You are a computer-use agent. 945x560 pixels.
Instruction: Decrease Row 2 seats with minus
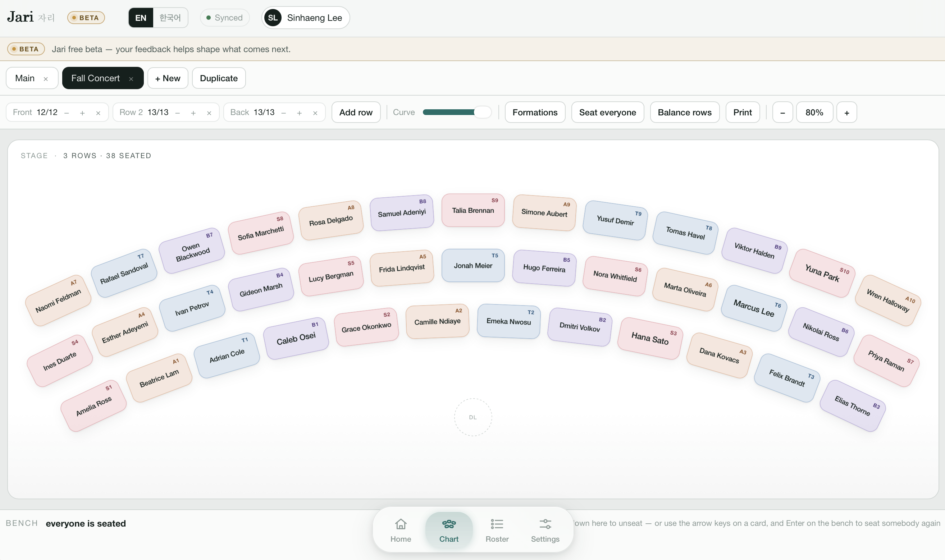click(x=177, y=113)
